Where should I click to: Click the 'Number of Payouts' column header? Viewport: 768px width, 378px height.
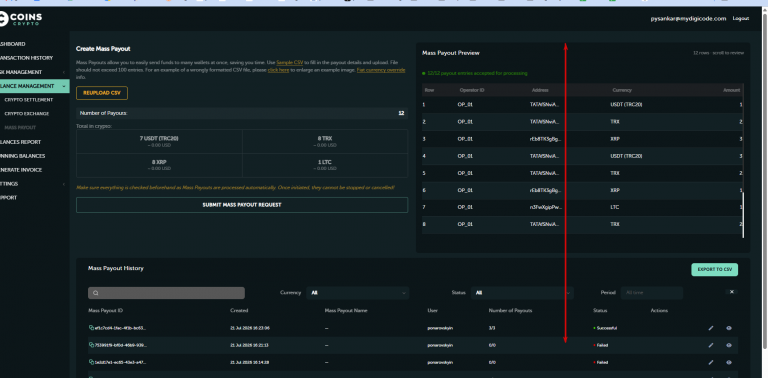510,310
